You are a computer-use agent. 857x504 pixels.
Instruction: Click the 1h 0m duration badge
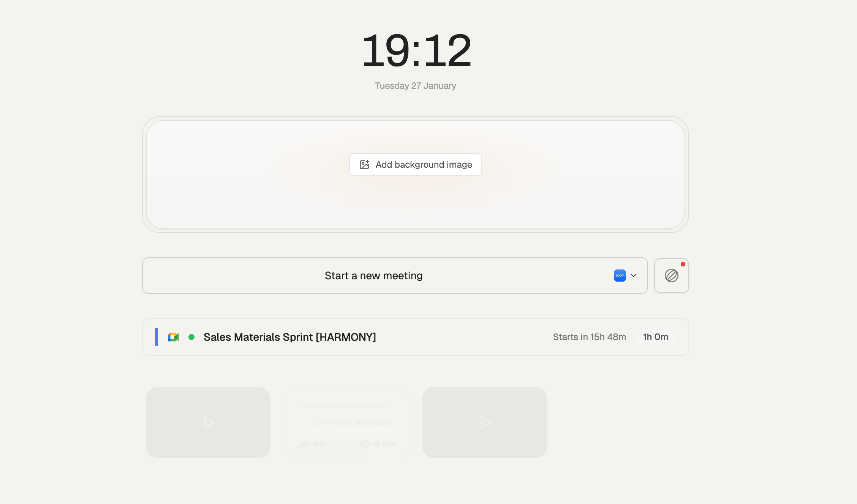click(655, 337)
